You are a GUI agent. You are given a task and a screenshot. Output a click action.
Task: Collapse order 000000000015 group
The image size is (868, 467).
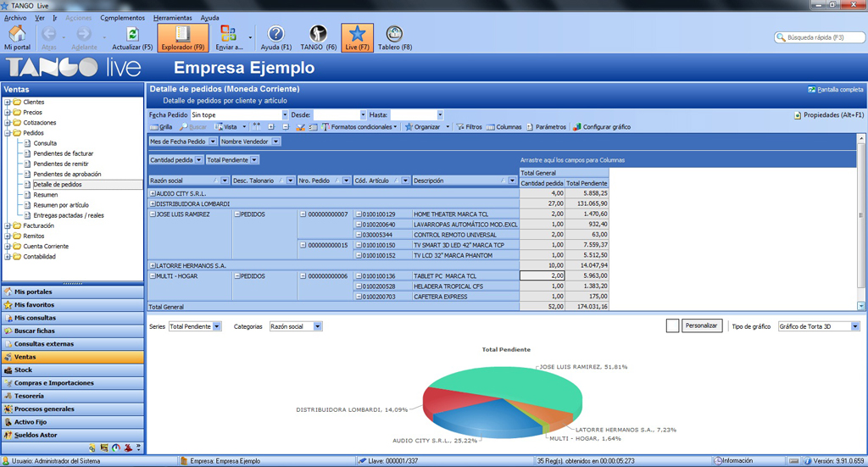[303, 245]
